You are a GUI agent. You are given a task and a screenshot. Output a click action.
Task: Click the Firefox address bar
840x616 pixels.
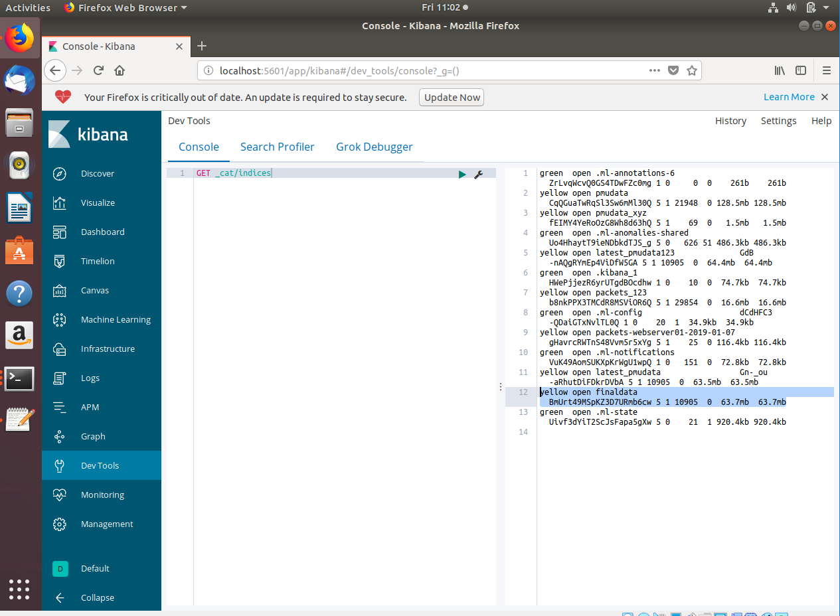pyautogui.click(x=425, y=70)
